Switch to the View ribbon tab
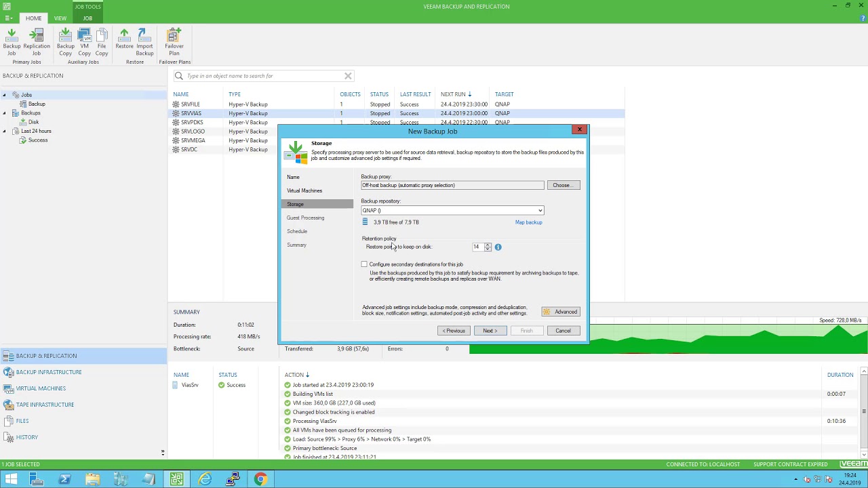 [60, 18]
